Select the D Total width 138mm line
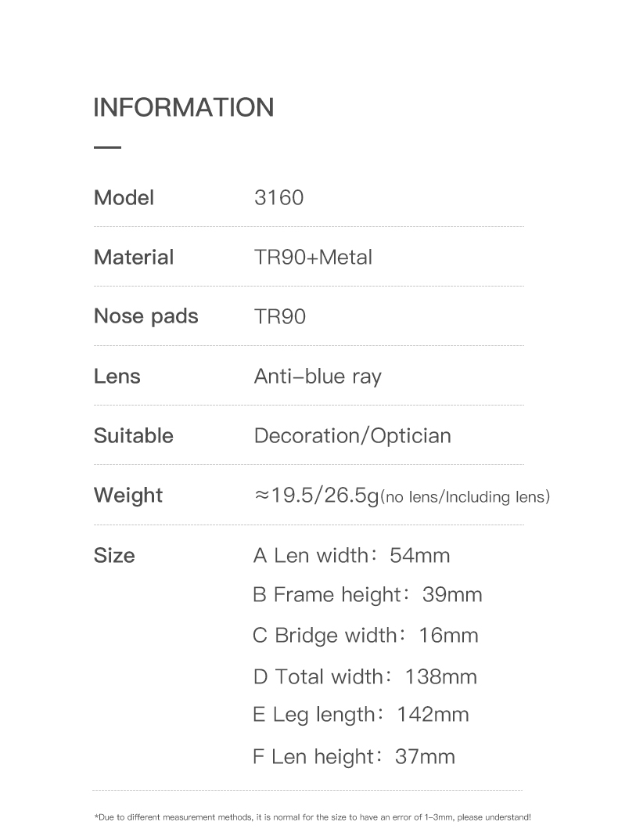This screenshot has height=840, width=618. [365, 676]
